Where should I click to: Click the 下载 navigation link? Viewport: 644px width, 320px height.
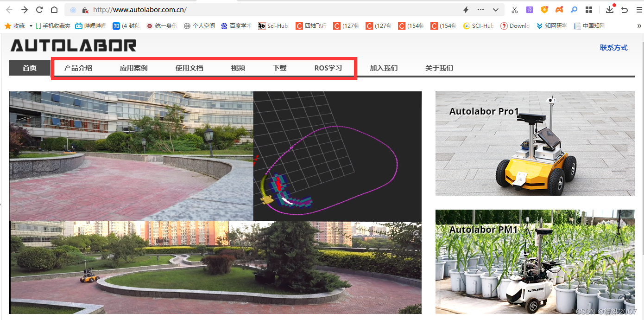279,68
